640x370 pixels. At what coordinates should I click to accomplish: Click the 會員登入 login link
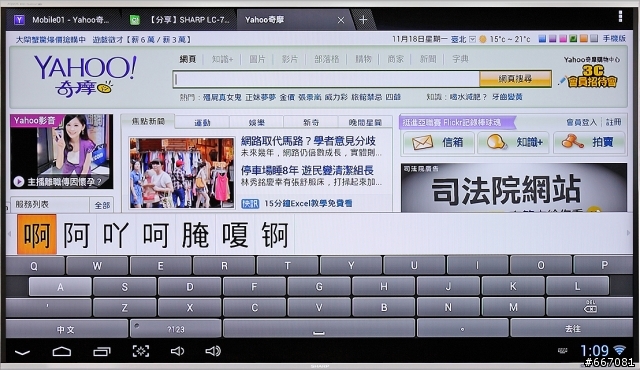click(x=581, y=122)
